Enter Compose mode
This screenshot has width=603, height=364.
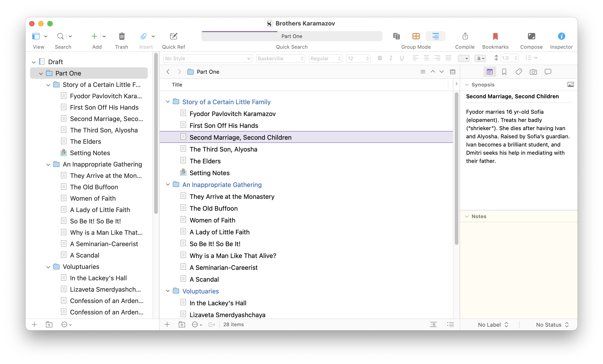pos(531,36)
